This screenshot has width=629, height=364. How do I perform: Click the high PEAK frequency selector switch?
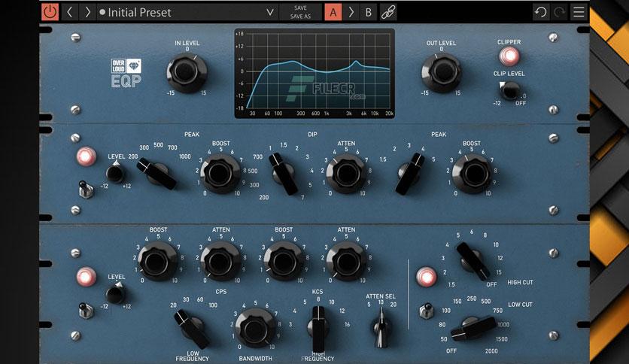coord(409,174)
